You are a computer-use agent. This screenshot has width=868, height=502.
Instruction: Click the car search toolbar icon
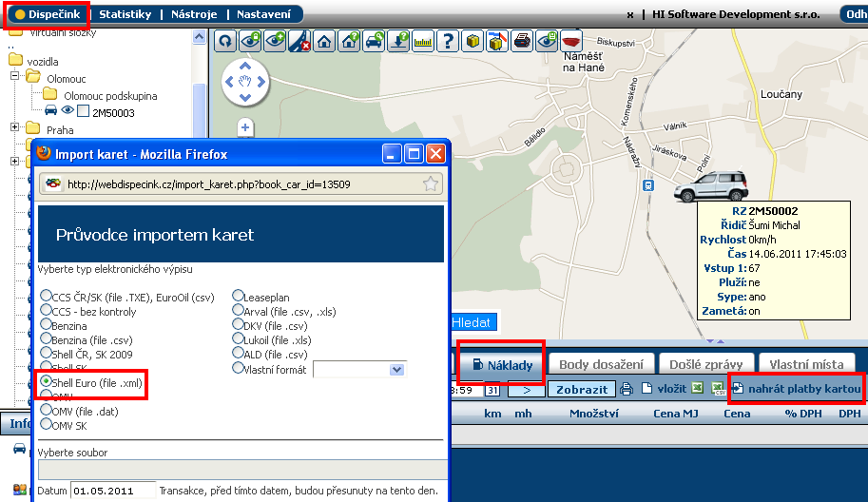click(x=375, y=41)
